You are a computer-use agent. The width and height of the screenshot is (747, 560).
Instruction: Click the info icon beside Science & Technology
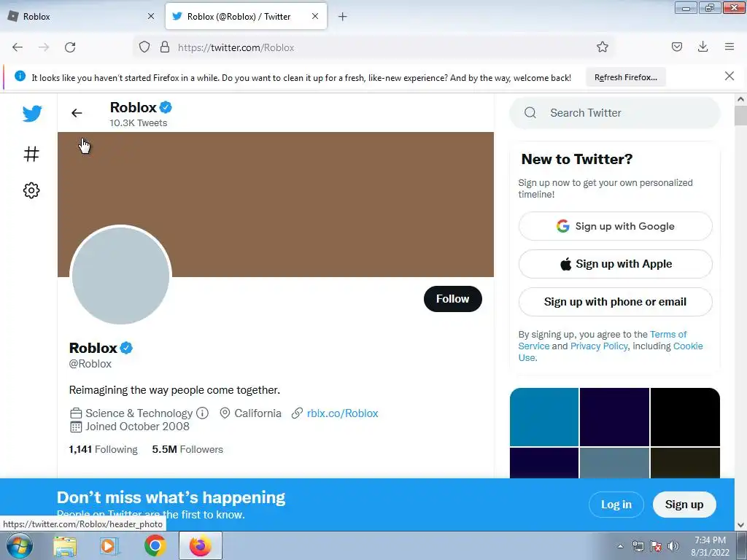[203, 413]
